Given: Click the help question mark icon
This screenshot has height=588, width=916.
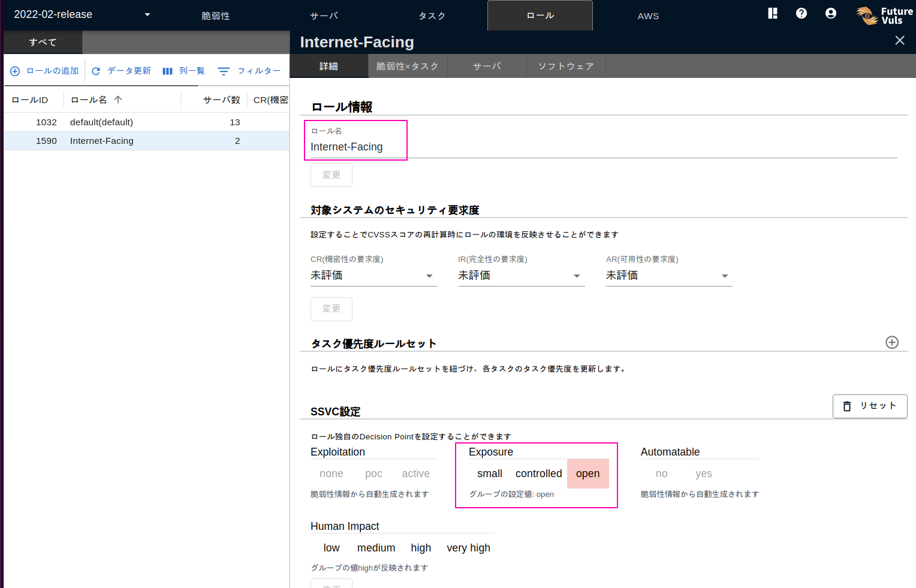Looking at the screenshot, I should pos(802,13).
